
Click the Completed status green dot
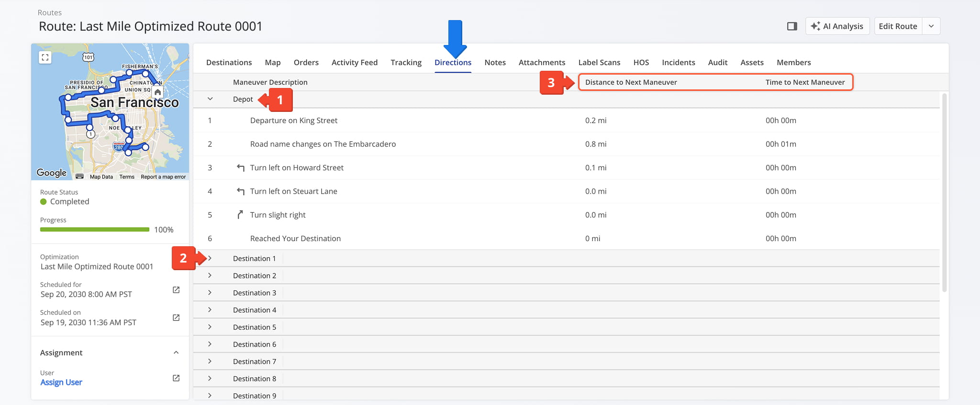tap(44, 202)
